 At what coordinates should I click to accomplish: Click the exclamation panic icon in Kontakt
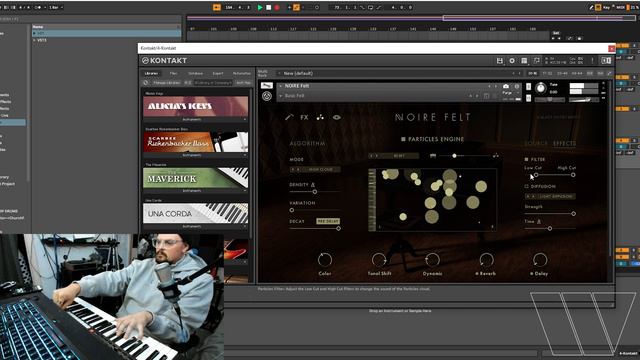coord(592,61)
